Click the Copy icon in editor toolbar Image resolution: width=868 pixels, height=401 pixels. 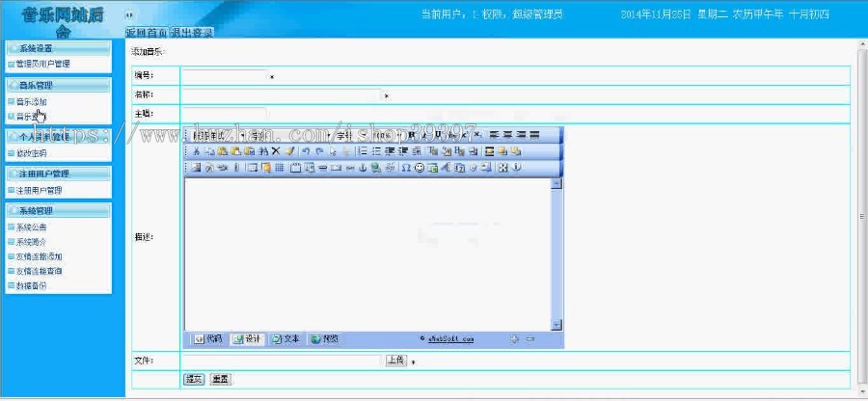(x=208, y=151)
